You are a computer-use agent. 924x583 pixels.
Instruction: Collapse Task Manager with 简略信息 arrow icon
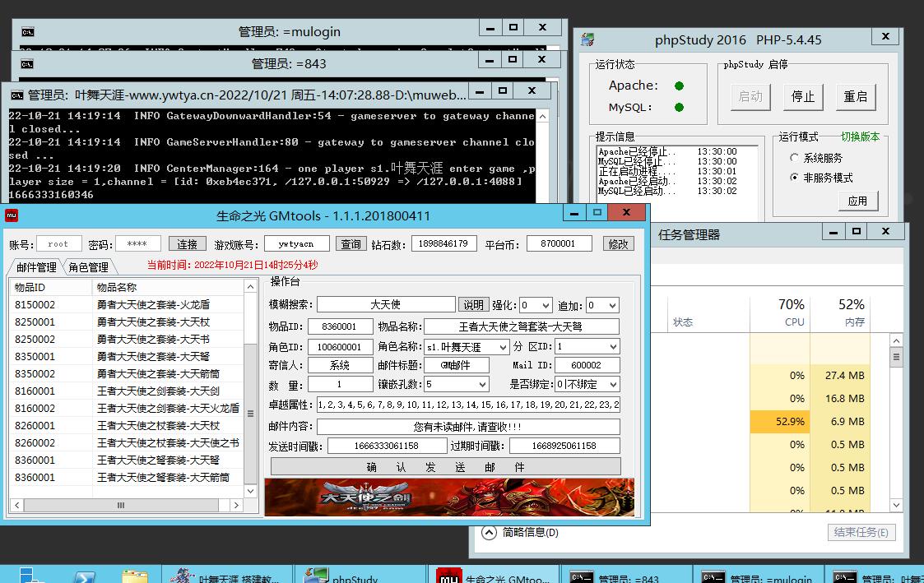click(x=489, y=532)
